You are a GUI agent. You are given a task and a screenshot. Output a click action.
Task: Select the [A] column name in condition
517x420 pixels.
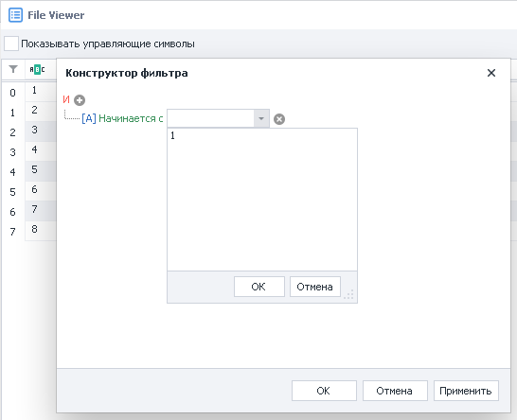pyautogui.click(x=89, y=118)
